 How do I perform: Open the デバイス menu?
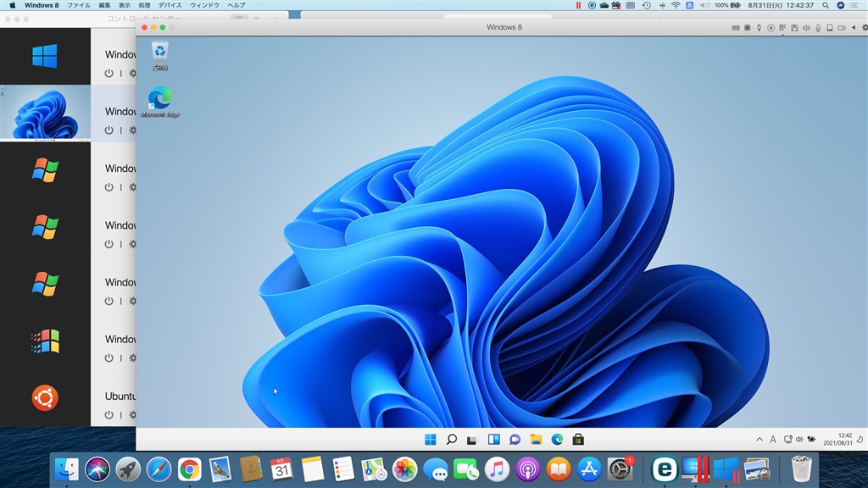coord(170,5)
